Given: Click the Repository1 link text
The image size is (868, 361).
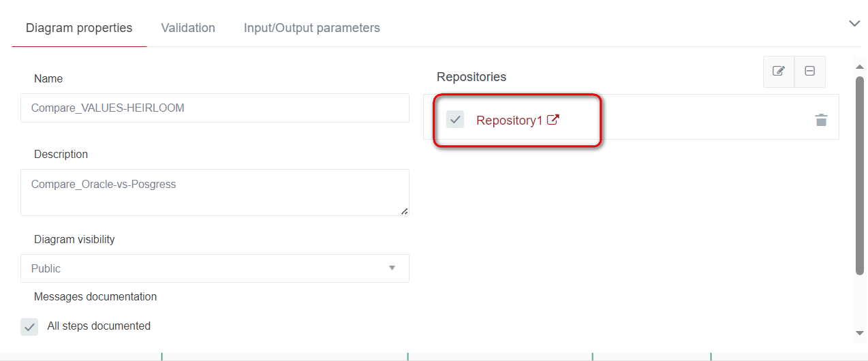Looking at the screenshot, I should point(509,121).
